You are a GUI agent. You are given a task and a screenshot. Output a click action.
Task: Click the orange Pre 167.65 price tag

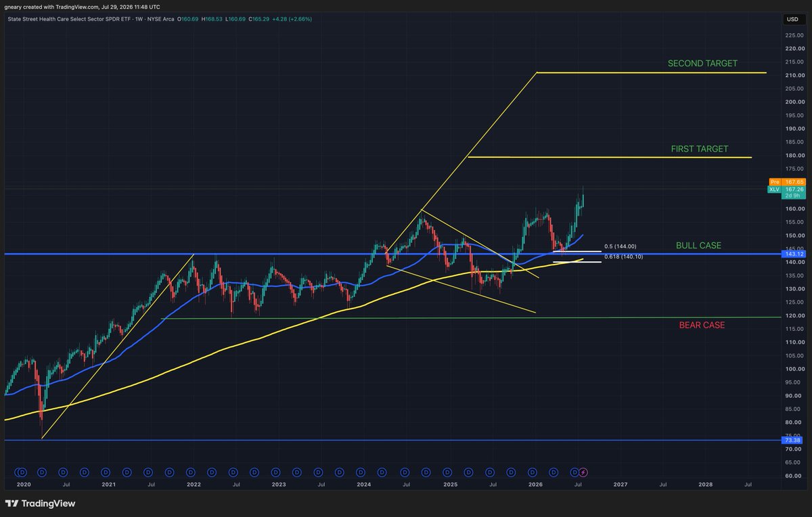(786, 182)
